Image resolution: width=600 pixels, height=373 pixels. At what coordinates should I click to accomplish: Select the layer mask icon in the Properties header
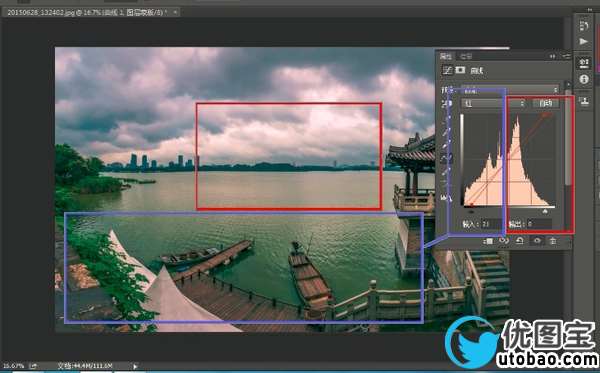(x=460, y=70)
